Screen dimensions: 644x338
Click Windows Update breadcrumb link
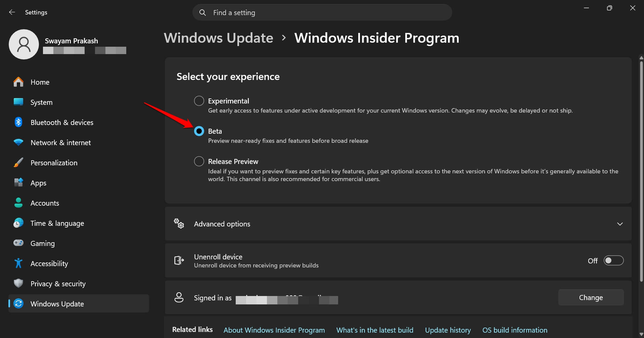[x=219, y=38]
